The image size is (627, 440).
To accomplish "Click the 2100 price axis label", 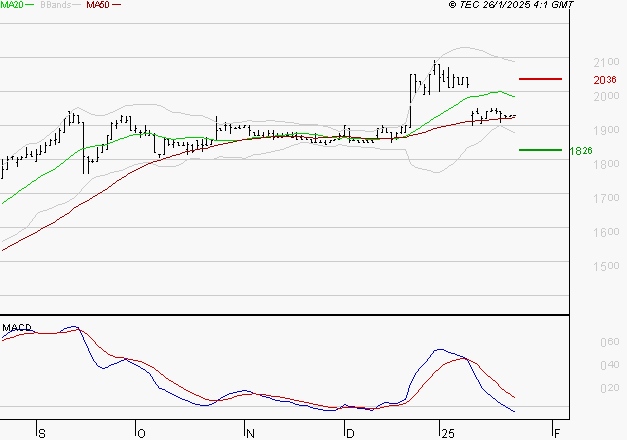I will click(x=604, y=62).
